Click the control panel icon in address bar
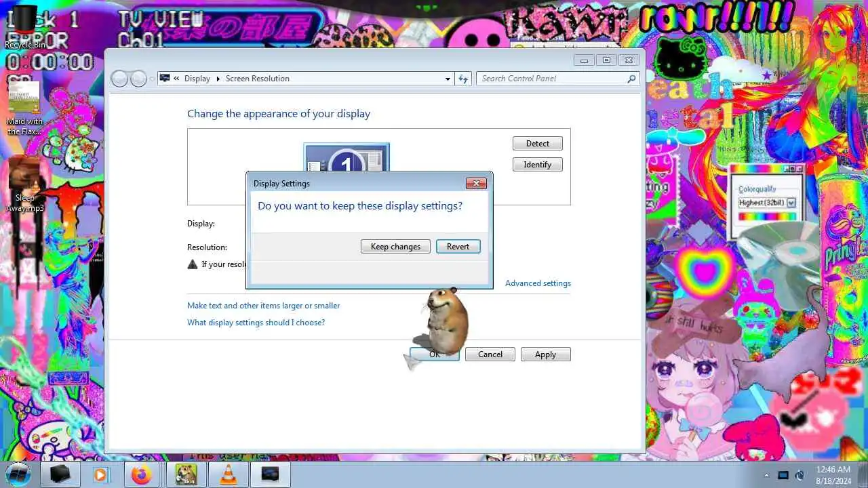Image resolution: width=868 pixels, height=488 pixels. pyautogui.click(x=164, y=79)
